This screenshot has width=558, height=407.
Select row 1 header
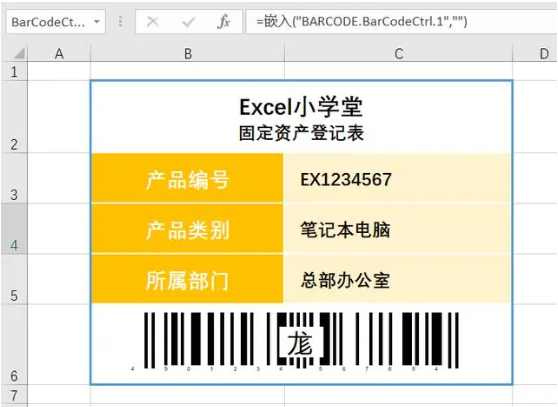click(14, 72)
